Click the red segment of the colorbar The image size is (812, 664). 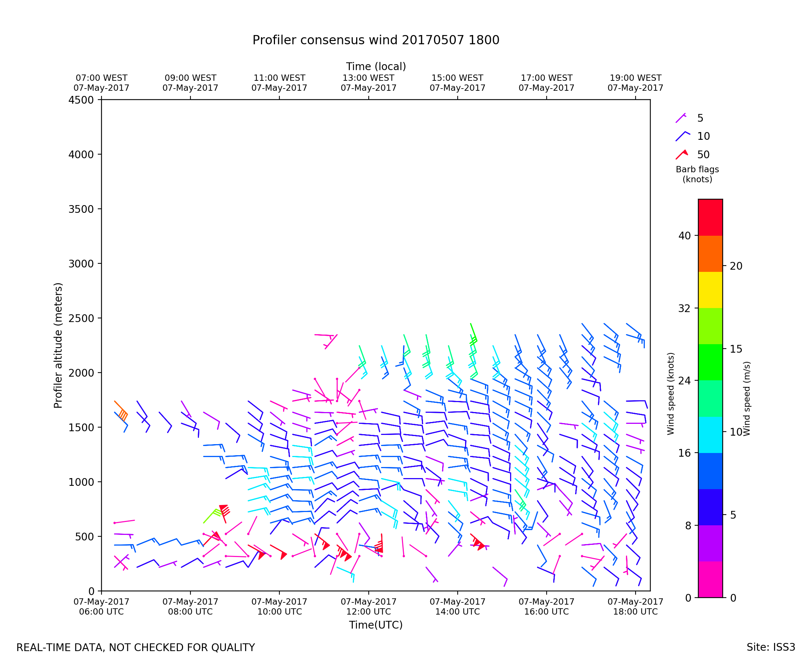tap(710, 217)
